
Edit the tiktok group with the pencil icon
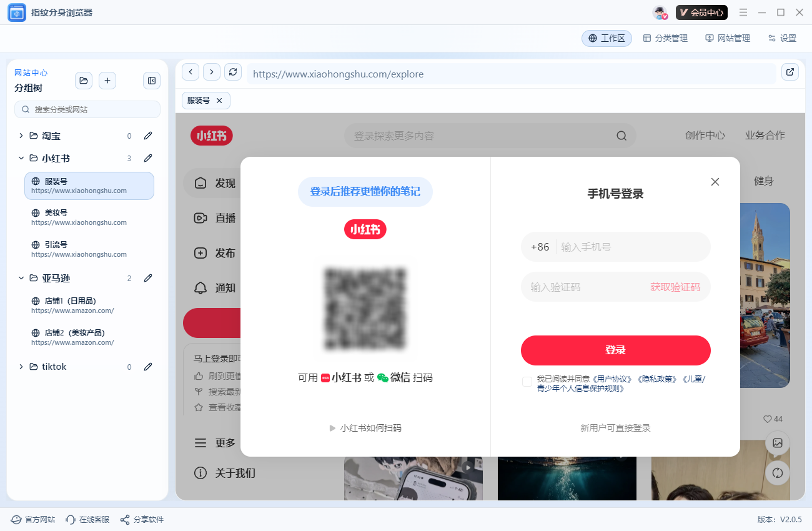click(148, 367)
